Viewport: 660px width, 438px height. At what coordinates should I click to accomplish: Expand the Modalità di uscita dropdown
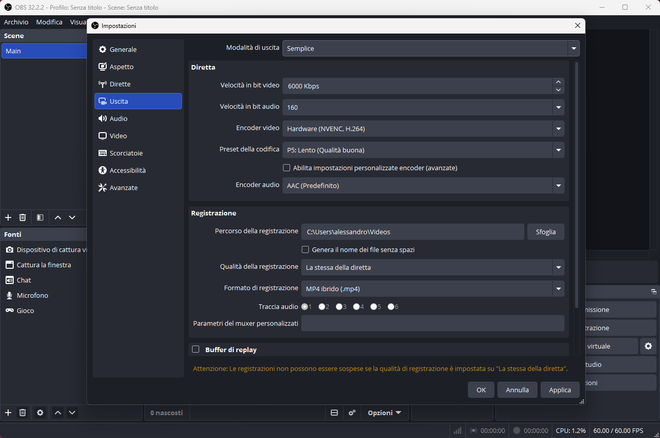pos(431,48)
